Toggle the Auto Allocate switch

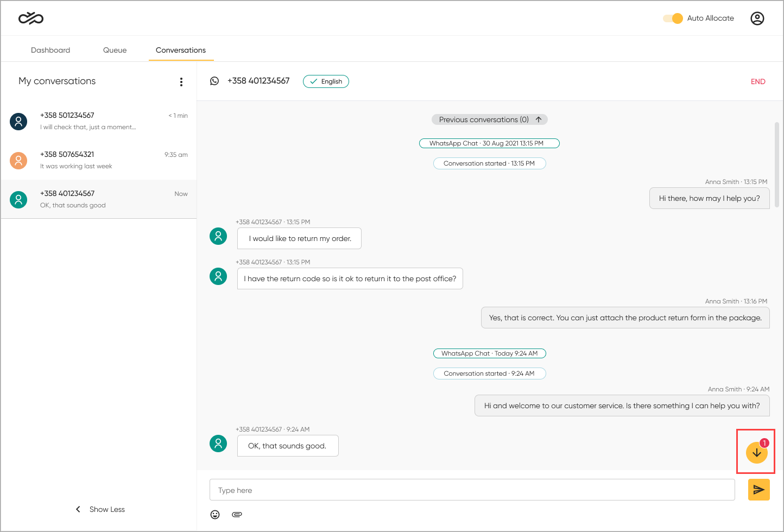[x=673, y=18]
